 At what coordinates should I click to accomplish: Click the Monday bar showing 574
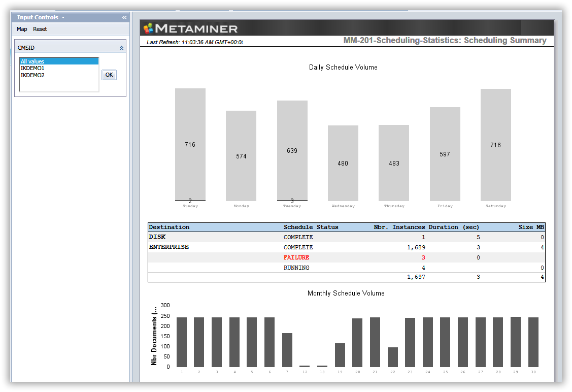point(241,156)
